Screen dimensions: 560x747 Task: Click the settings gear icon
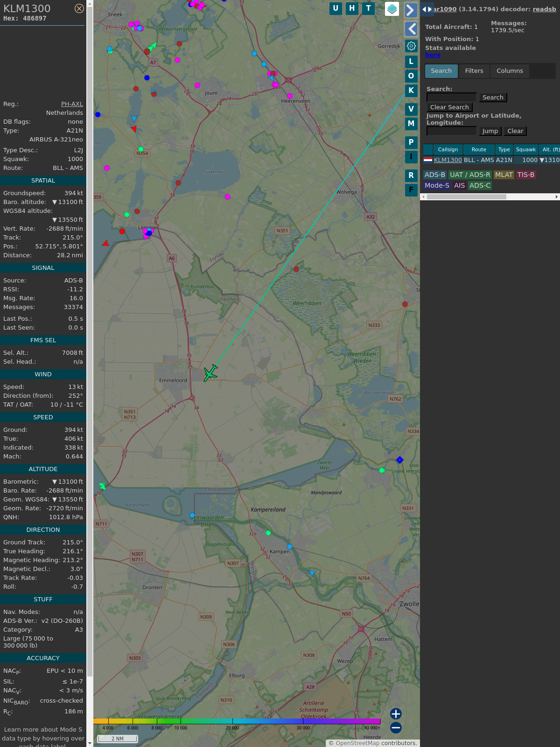pos(411,46)
